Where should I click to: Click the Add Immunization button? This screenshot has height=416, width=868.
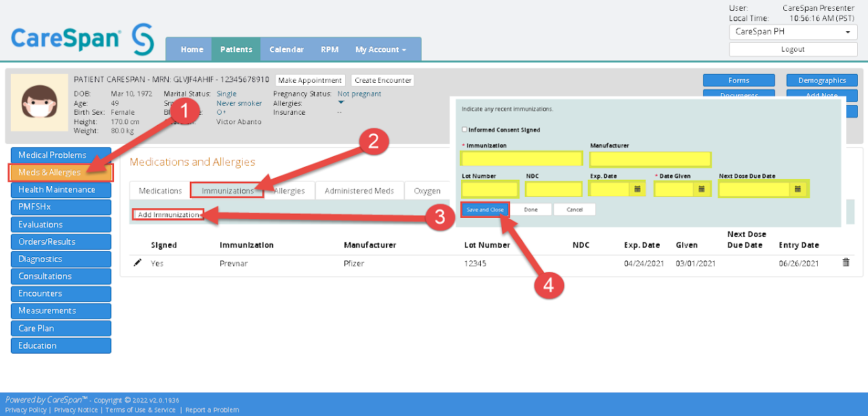(x=167, y=214)
